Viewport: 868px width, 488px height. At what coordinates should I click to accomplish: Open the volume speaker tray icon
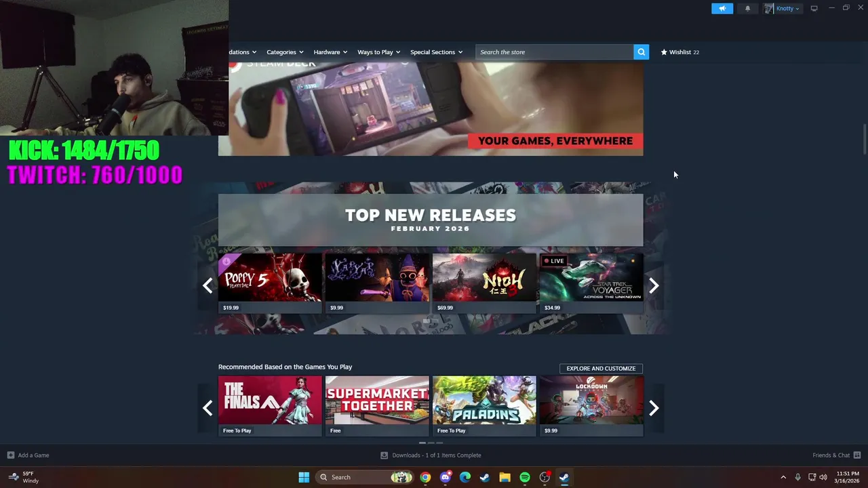coord(823,477)
